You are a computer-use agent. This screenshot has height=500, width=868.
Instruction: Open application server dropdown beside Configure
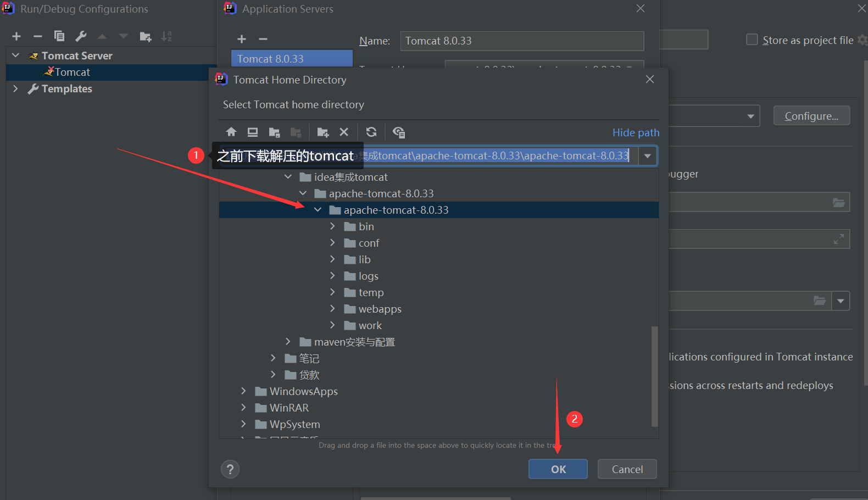[750, 116]
